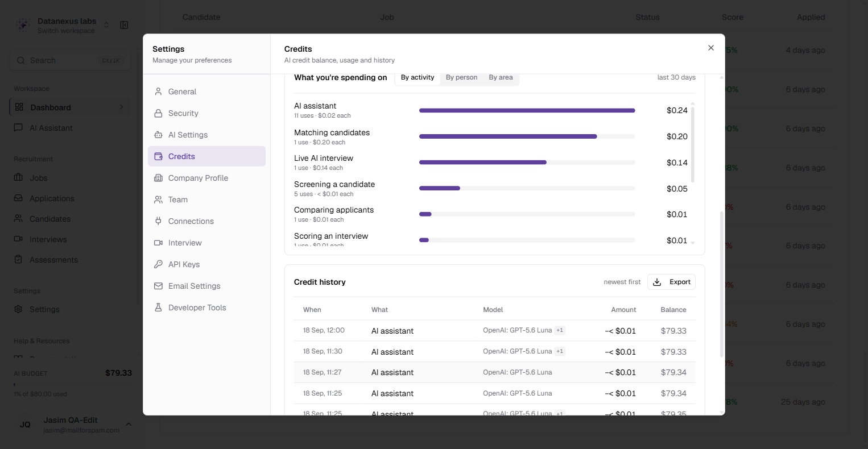Close the Settings dialog
This screenshot has width=868, height=449.
(711, 48)
